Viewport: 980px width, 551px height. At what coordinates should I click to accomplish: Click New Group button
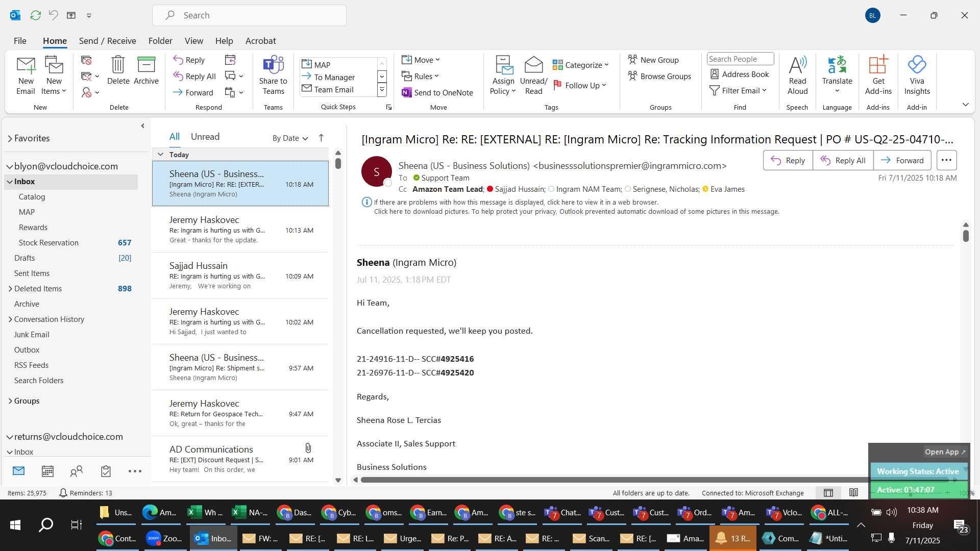click(653, 60)
